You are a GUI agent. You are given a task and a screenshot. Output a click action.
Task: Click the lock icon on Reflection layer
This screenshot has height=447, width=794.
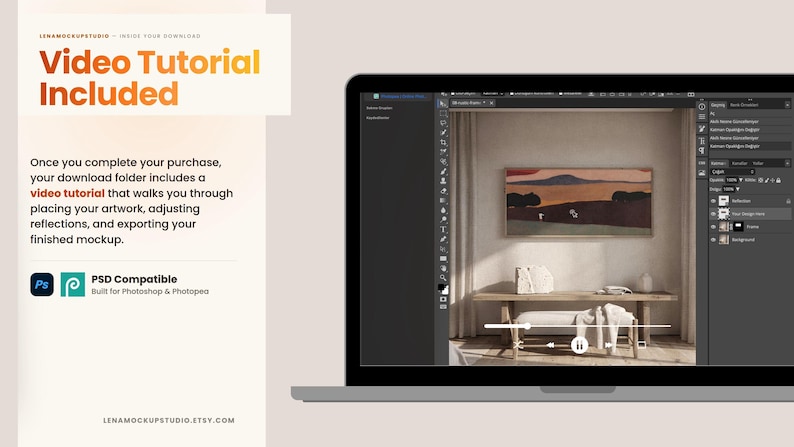(x=788, y=201)
